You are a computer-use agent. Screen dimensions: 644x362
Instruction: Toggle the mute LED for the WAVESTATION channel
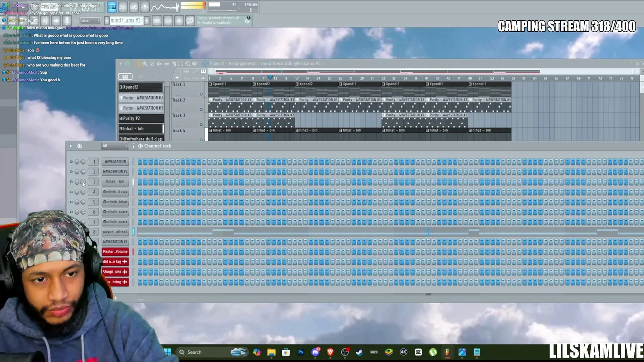(71, 162)
